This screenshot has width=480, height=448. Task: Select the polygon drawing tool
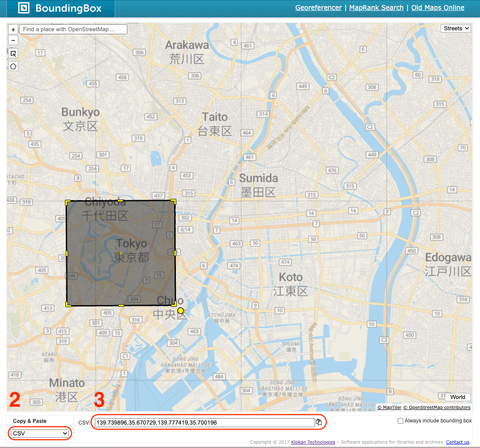click(x=13, y=66)
